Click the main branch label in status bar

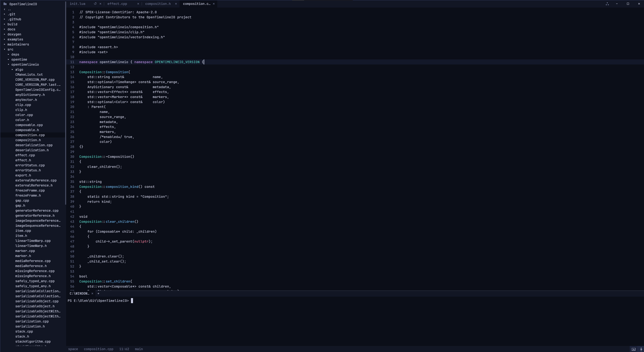pyautogui.click(x=139, y=349)
